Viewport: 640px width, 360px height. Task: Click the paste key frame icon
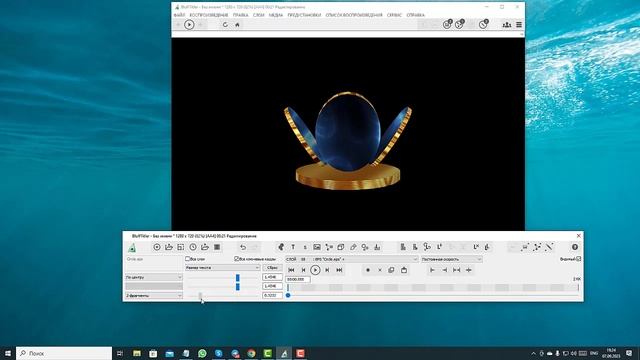(404, 270)
